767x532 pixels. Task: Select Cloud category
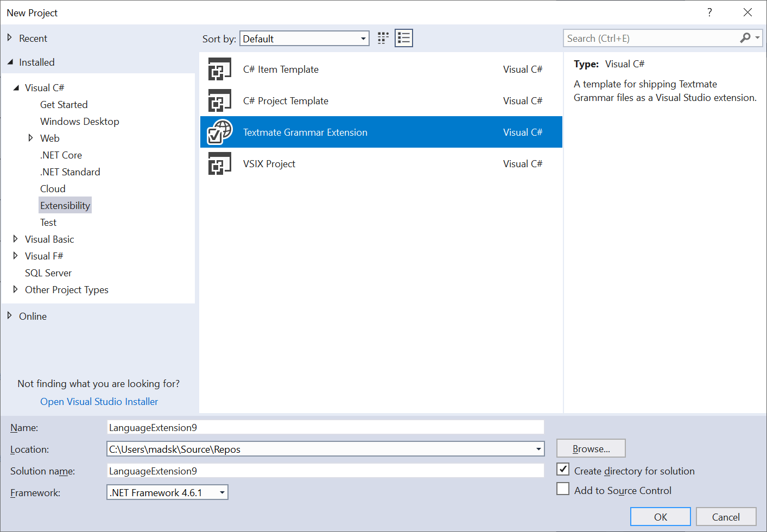click(53, 188)
